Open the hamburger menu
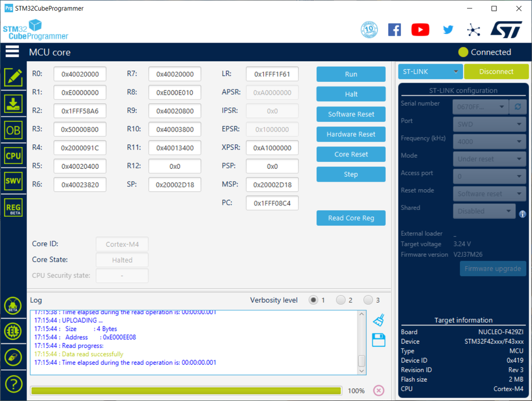Screen dimensions: 532x401 coord(12,52)
